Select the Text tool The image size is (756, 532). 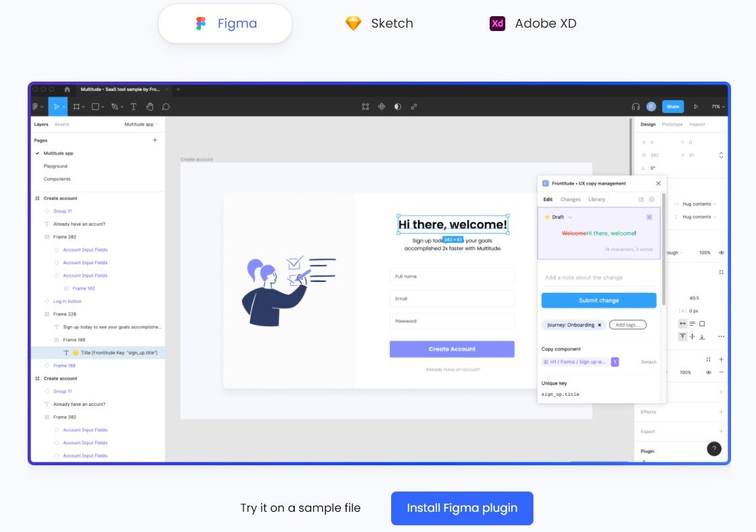pyautogui.click(x=134, y=107)
